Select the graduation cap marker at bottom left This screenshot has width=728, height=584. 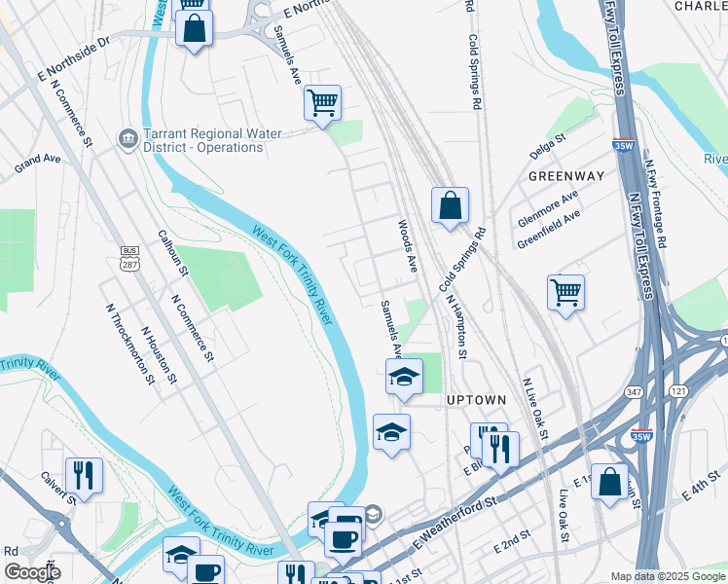(x=181, y=555)
